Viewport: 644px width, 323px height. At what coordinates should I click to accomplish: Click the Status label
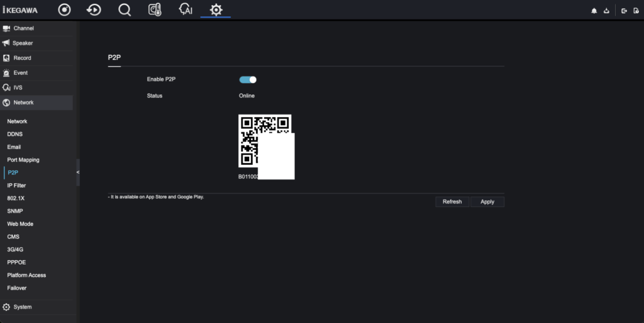pyautogui.click(x=155, y=96)
